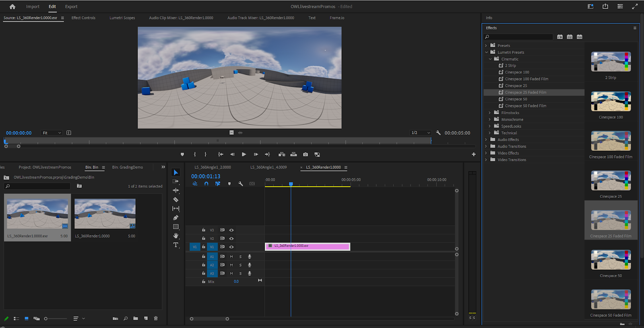Screen dimensions: 644x328
Task: Select the Type tool
Action: click(176, 245)
